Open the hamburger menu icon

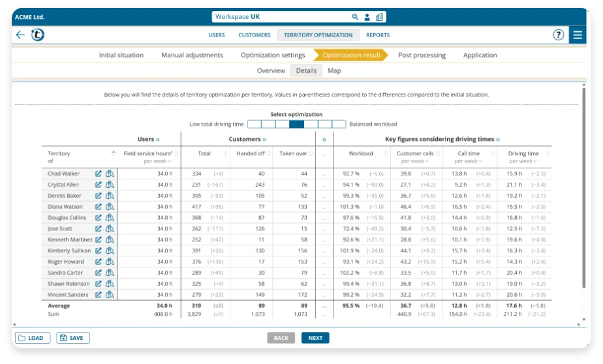coord(578,35)
